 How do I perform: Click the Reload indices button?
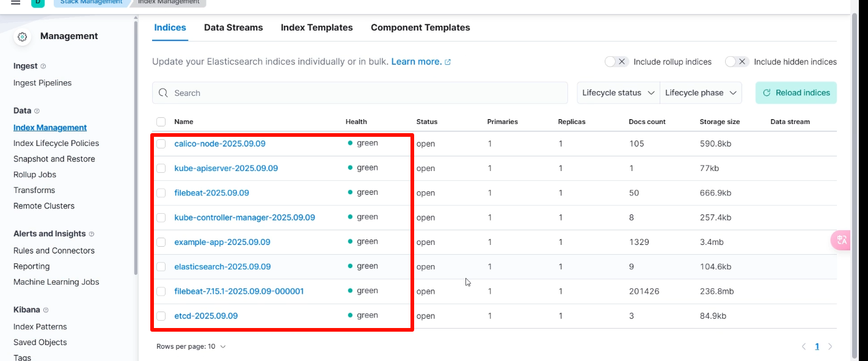[x=796, y=93]
